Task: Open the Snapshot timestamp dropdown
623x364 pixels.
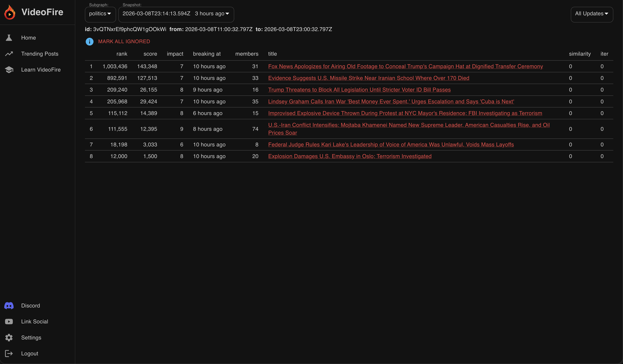Action: pos(176,14)
